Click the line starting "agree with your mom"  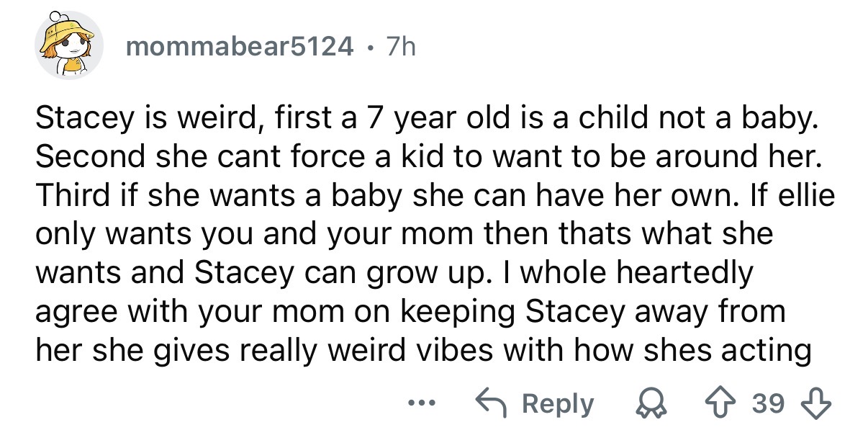click(410, 313)
